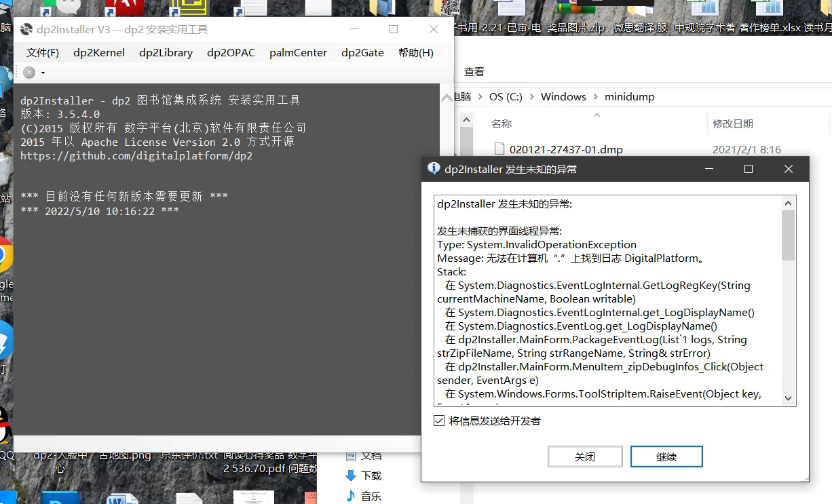This screenshot has height=504, width=832.
Task: Open the 查看 tab in File Explorer
Action: click(x=474, y=71)
